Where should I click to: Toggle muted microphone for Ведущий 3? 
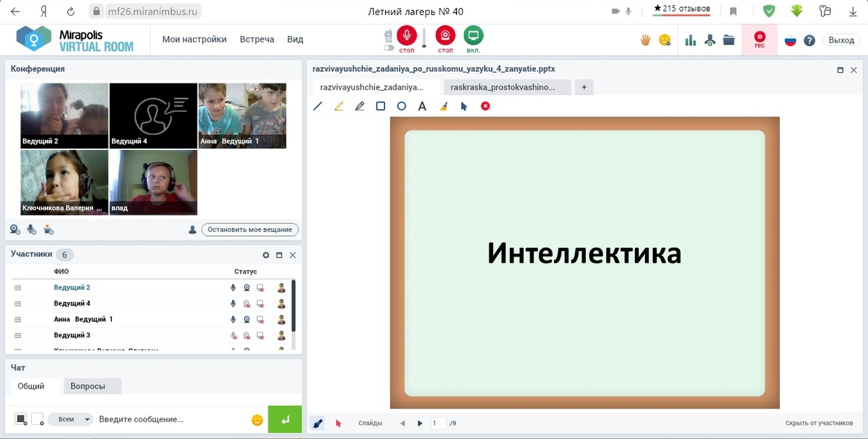click(234, 336)
